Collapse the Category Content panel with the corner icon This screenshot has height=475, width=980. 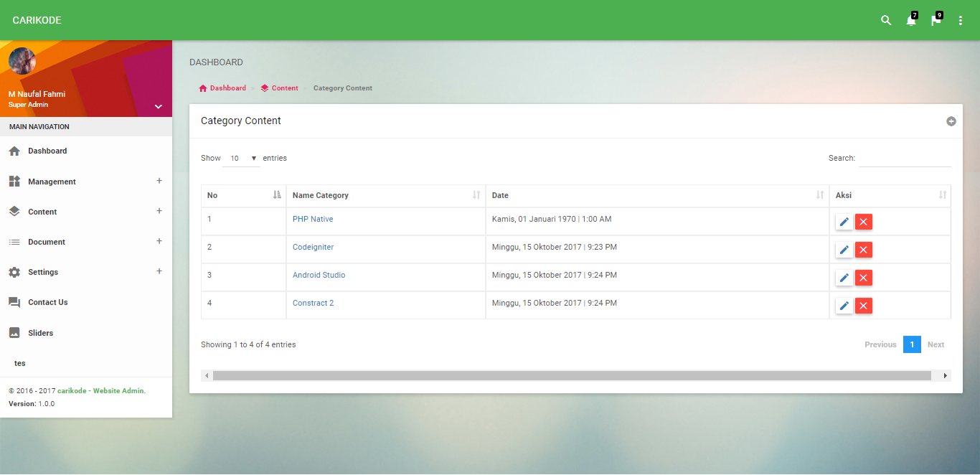pyautogui.click(x=951, y=121)
